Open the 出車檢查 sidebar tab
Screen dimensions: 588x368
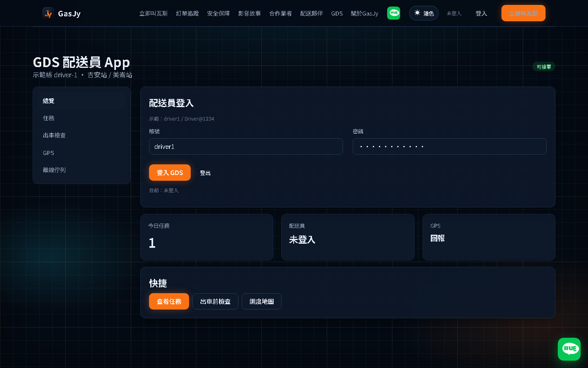tap(82, 135)
